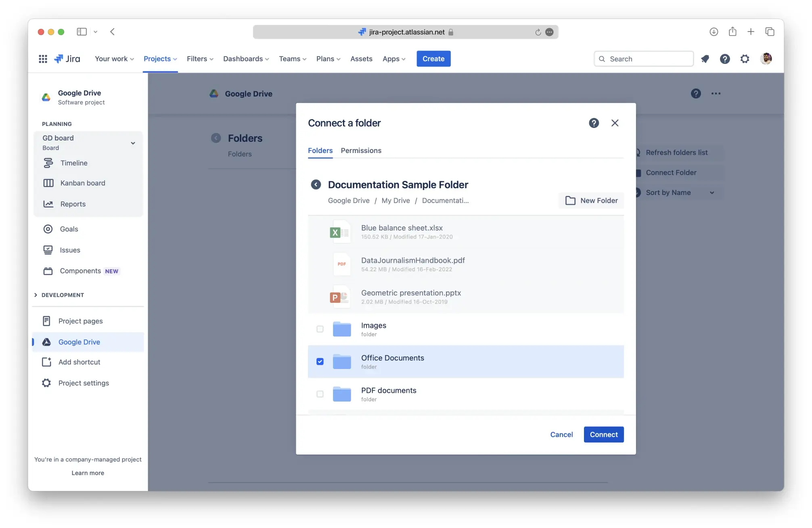Viewport: 812px width, 528px height.
Task: Open the notifications icon
Action: pyautogui.click(x=705, y=59)
